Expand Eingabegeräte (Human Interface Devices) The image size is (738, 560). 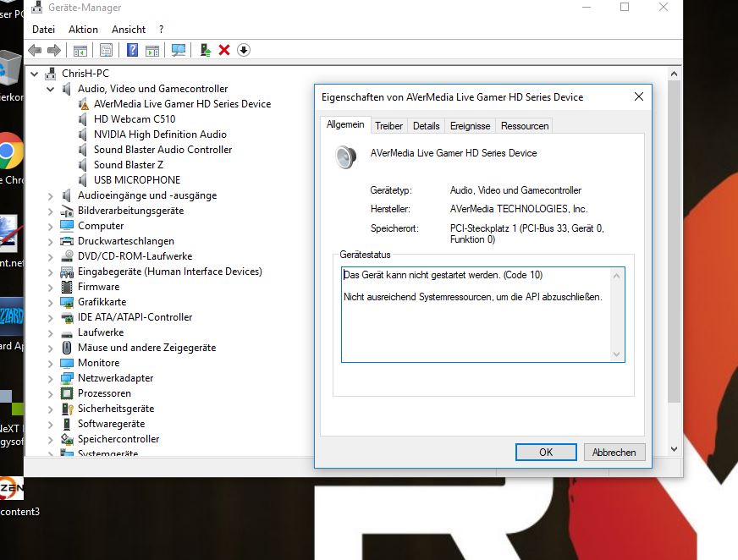click(x=51, y=272)
